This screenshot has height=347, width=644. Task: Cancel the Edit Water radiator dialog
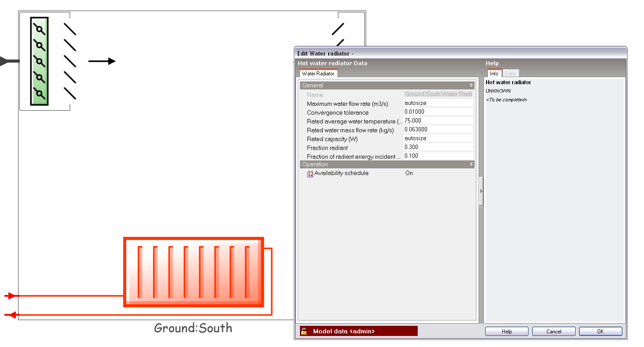(x=554, y=332)
